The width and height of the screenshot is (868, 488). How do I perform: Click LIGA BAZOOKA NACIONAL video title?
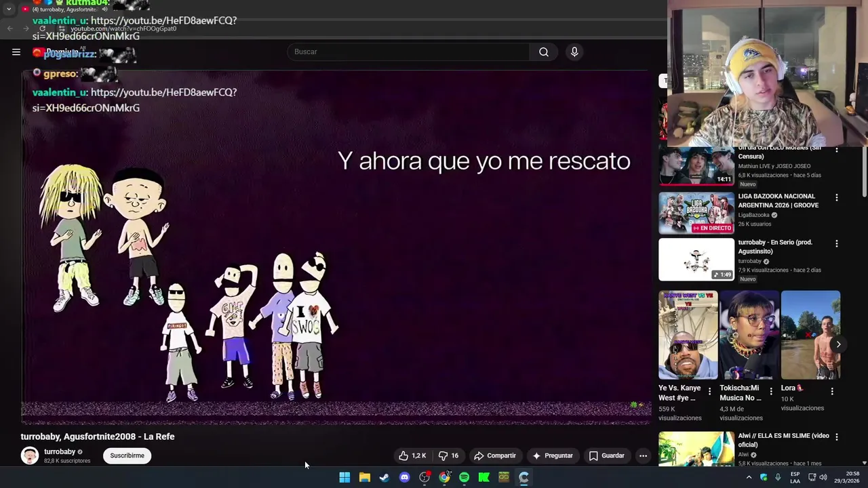coord(778,201)
